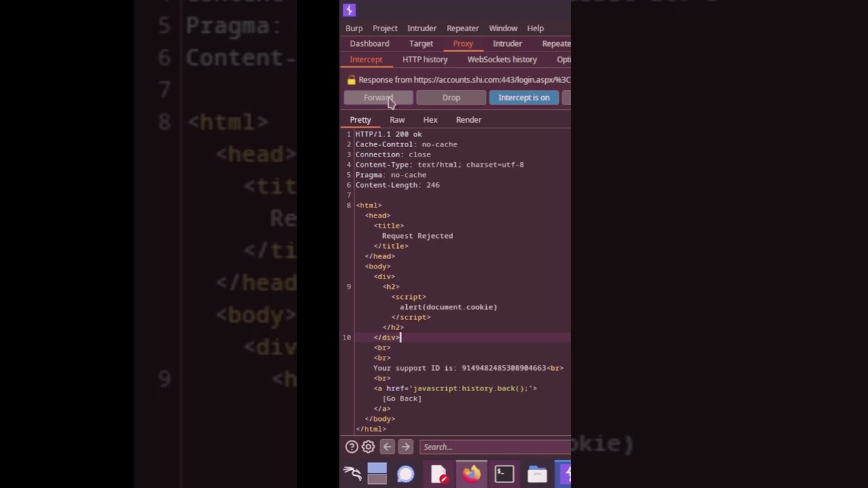Viewport: 868px width, 488px height.
Task: Open the Project menu
Action: coord(384,28)
